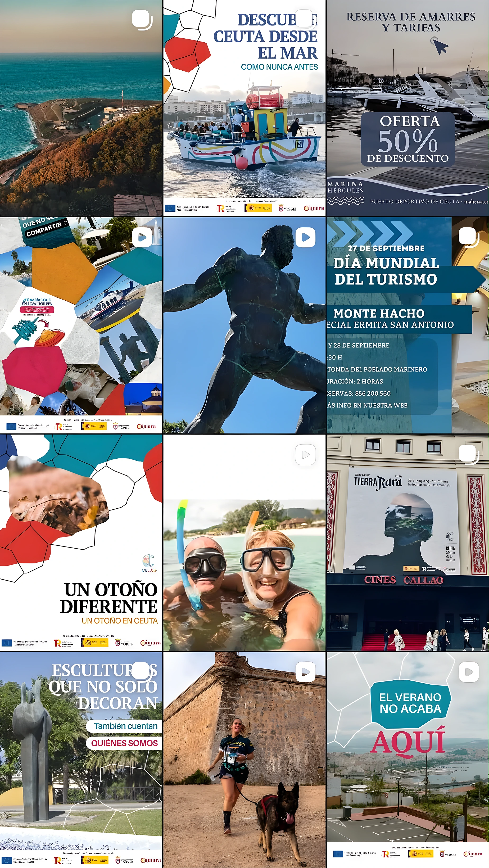The image size is (489, 868).
Task: Tap reel icon on collage post with helicopter
Action: pyautogui.click(x=142, y=237)
